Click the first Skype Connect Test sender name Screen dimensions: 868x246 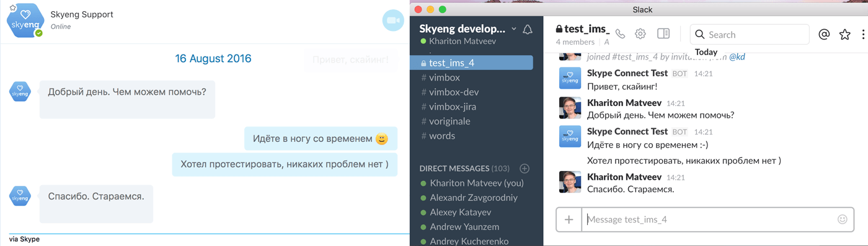pyautogui.click(x=627, y=73)
